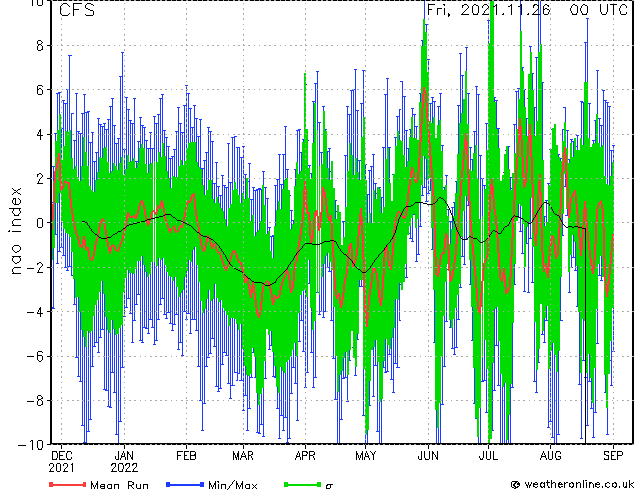Select the JUN month label

click(428, 456)
